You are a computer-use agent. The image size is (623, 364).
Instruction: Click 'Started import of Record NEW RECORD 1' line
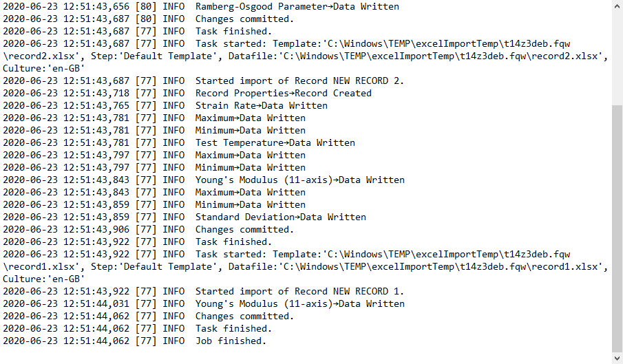coord(299,292)
